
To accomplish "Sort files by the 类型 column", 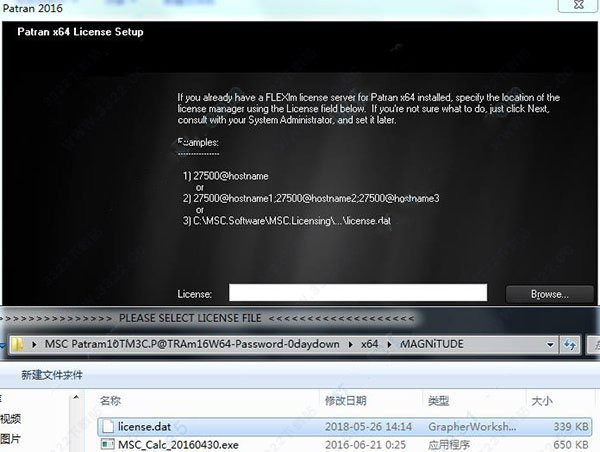I will point(439,401).
